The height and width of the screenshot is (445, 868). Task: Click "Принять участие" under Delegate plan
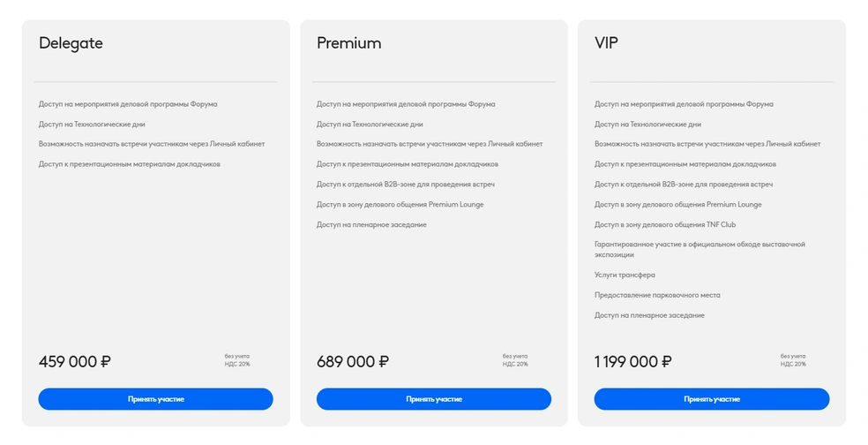tap(155, 399)
